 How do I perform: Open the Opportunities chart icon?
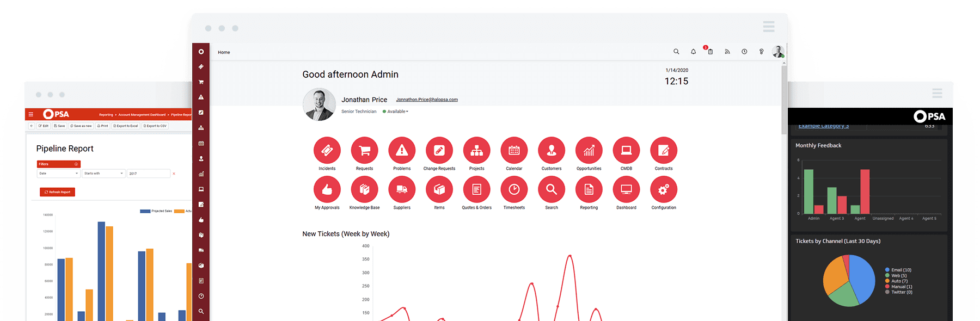pos(589,150)
